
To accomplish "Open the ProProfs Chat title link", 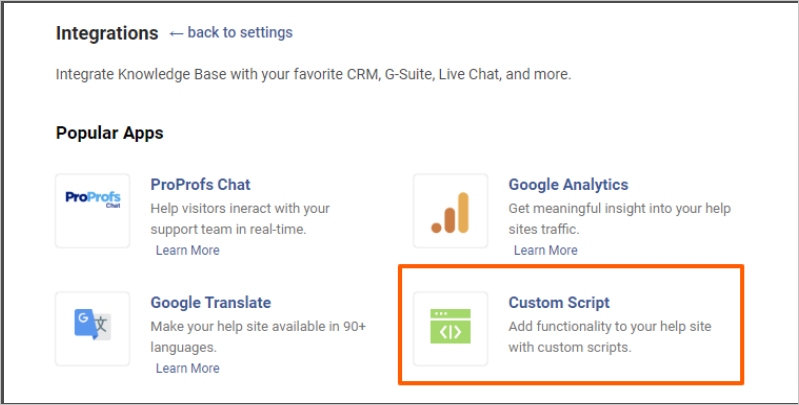I will (200, 185).
